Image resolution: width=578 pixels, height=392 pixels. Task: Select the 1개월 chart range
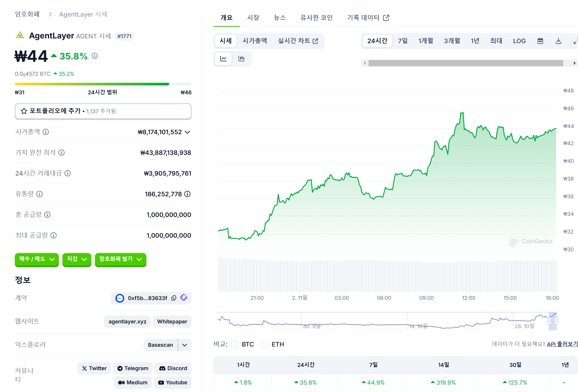(x=426, y=41)
